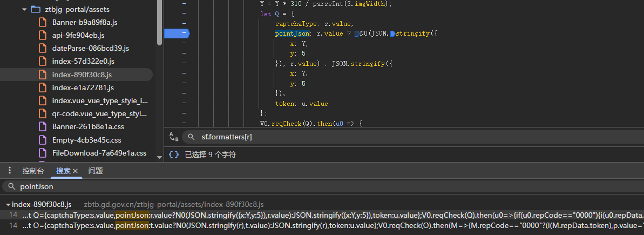Screen dimensions: 644x235
Task: Collapse index-890f30c8.js search results
Action: pos(8,205)
